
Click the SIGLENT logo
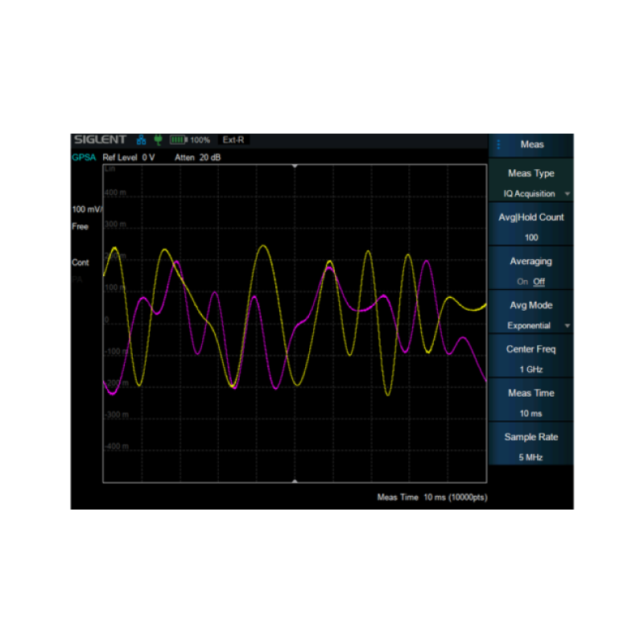point(100,139)
